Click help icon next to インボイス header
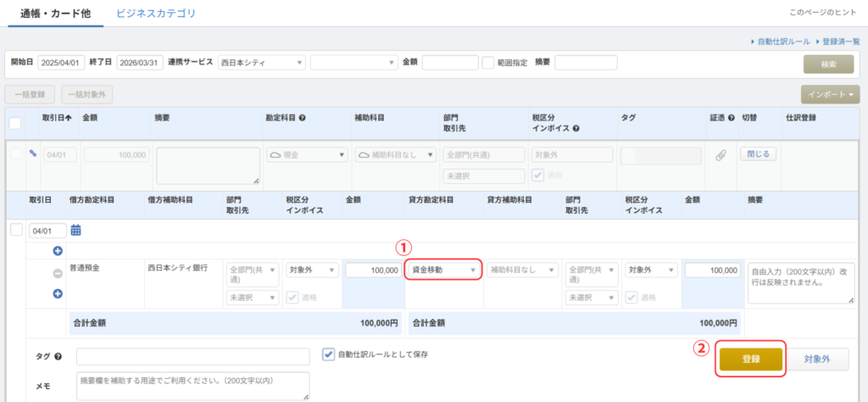Screen dimensions: 868x402 click(576, 129)
